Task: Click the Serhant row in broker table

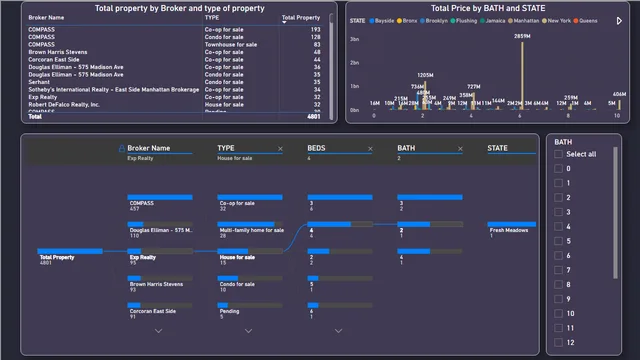Action: [174, 82]
